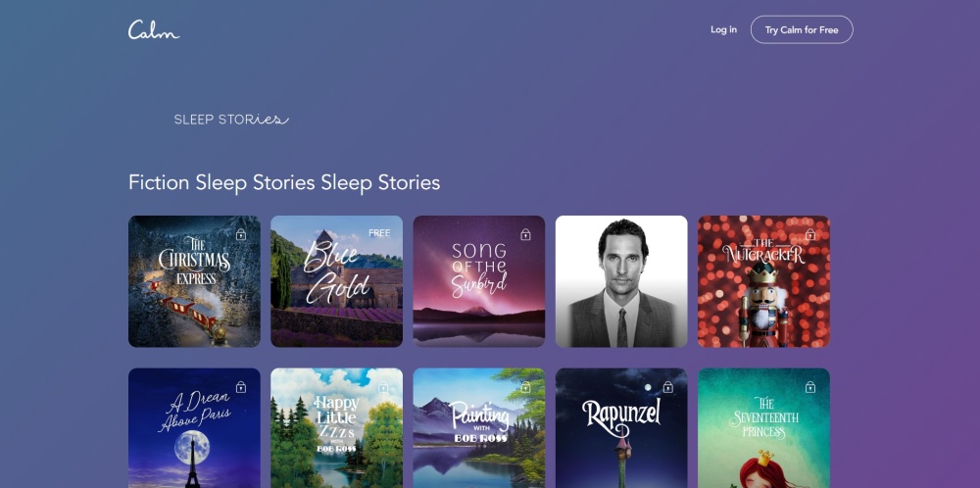Image resolution: width=980 pixels, height=488 pixels.
Task: Click lock icon on Song of the Sunbird
Action: (x=525, y=234)
